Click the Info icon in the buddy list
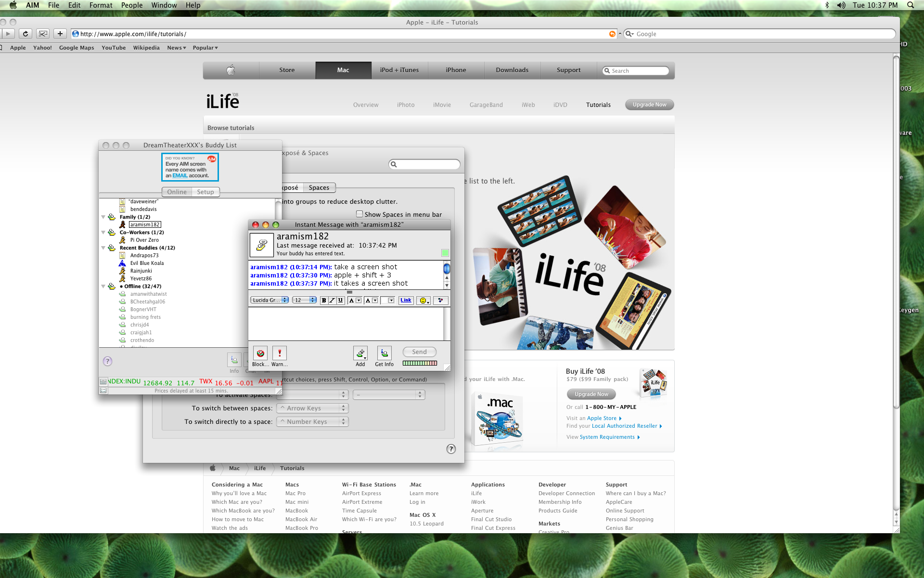This screenshot has height=578, width=924. coord(234,360)
